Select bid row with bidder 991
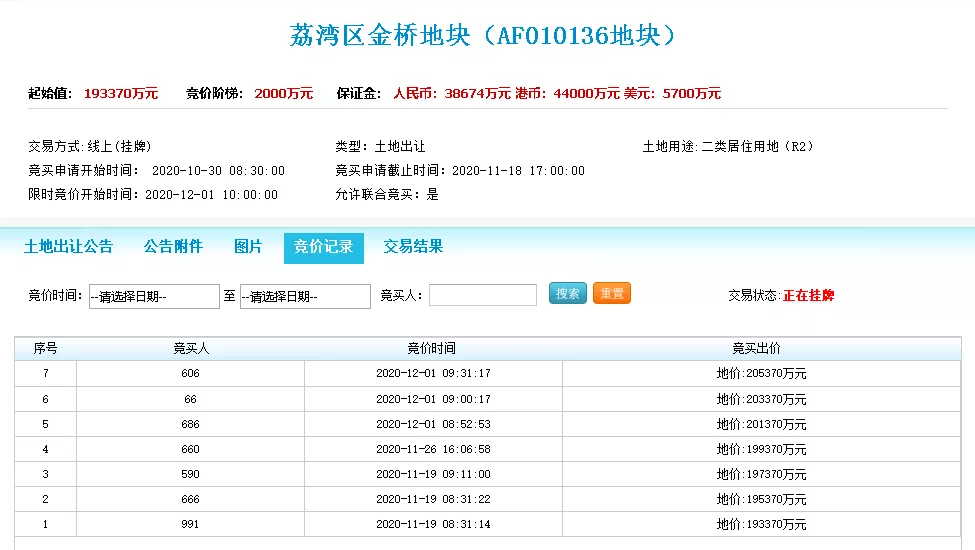975x550 pixels. click(x=190, y=524)
